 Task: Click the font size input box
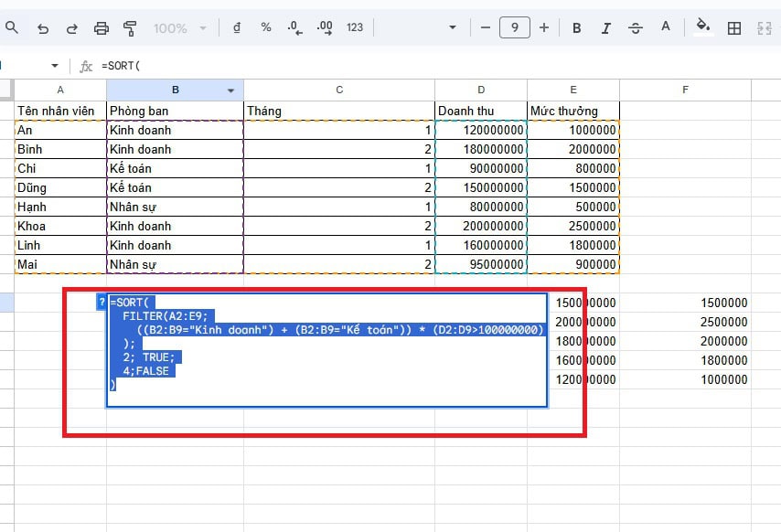coord(515,28)
